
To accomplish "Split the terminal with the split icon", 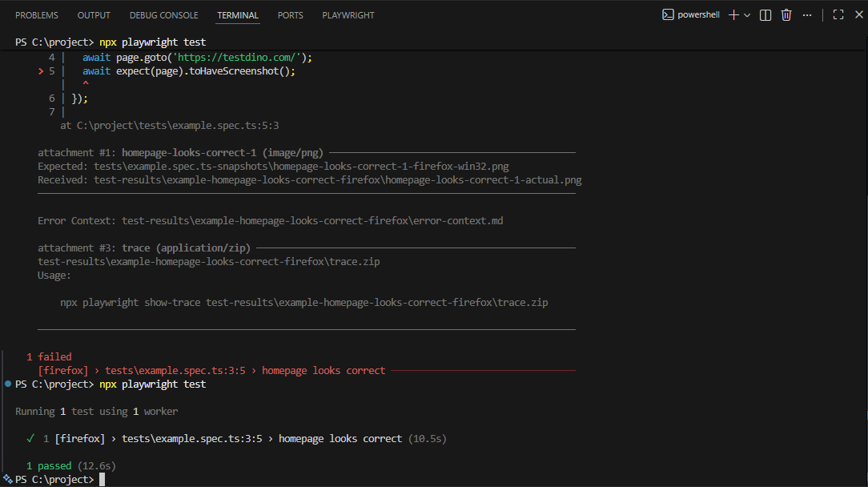I will coord(766,15).
